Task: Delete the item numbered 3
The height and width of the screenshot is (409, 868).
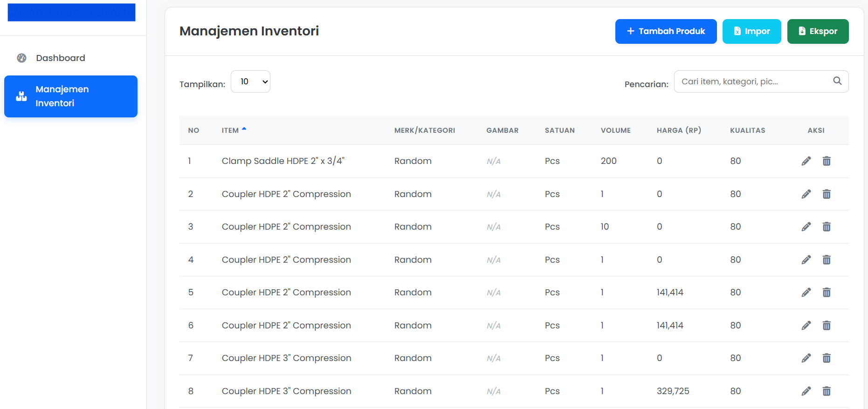Action: (x=827, y=227)
